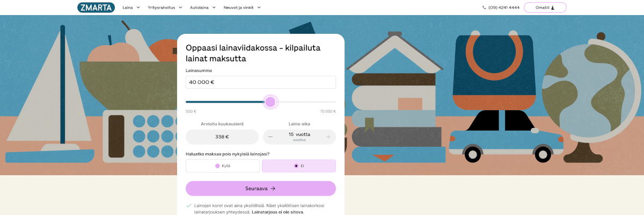Click the Lainasumma input field
644x215 pixels.
260,82
